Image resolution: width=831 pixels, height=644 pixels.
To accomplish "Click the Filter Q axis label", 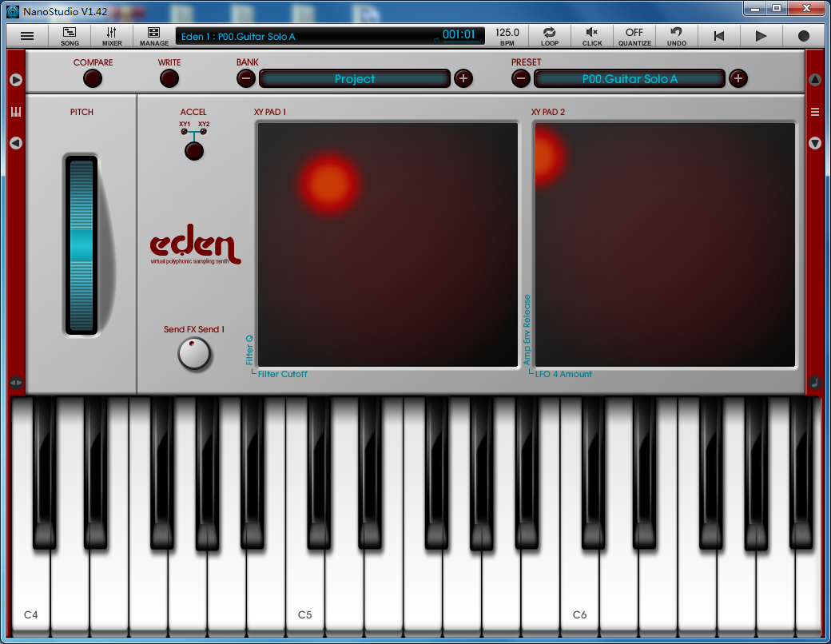I will coord(249,350).
